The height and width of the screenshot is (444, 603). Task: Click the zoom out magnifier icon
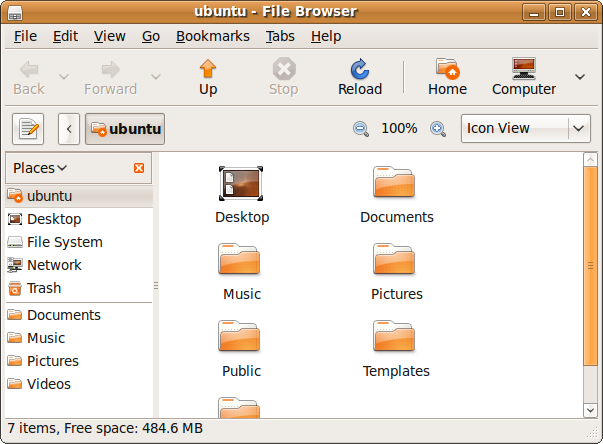(x=361, y=129)
